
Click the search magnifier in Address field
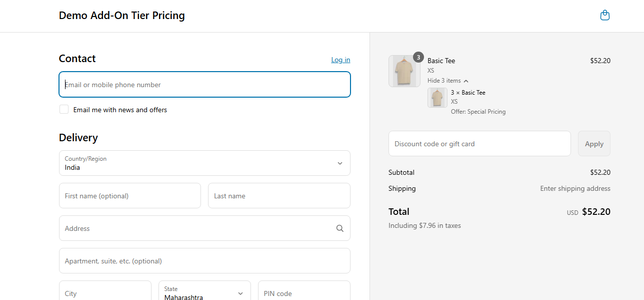coord(339,228)
